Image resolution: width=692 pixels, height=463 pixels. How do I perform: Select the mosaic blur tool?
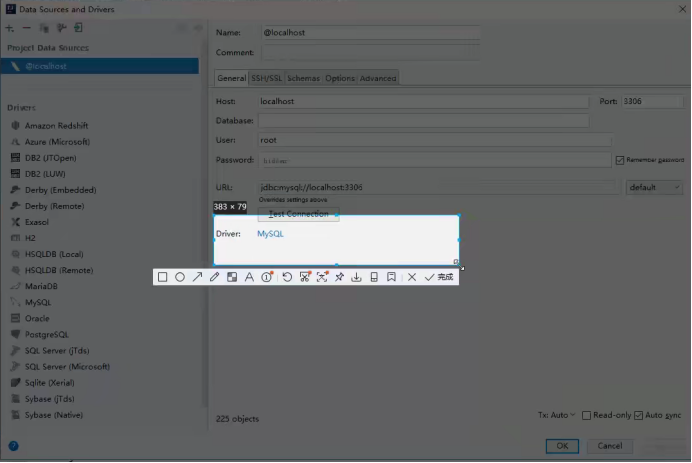(x=232, y=277)
